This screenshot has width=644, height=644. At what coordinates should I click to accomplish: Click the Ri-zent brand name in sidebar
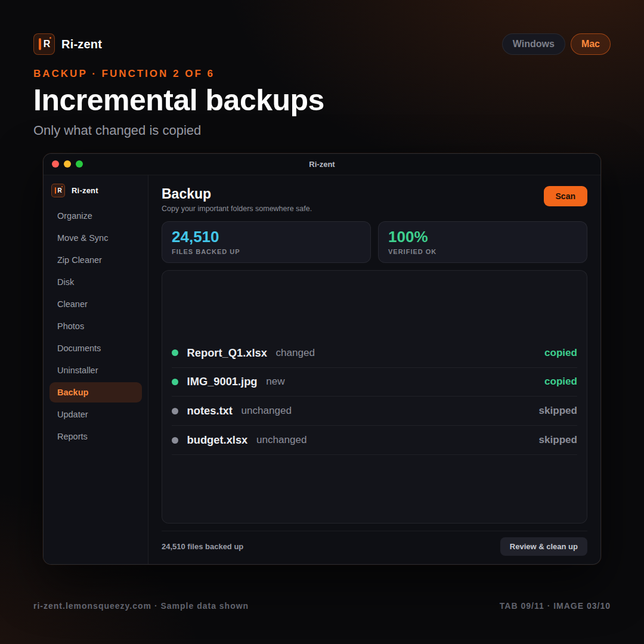(85, 191)
